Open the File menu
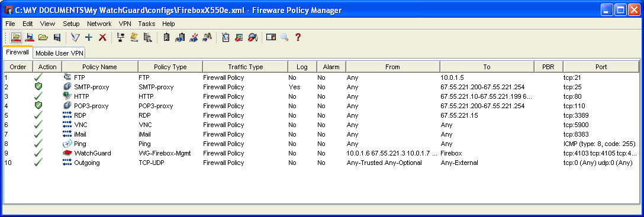644x217 pixels. 10,24
